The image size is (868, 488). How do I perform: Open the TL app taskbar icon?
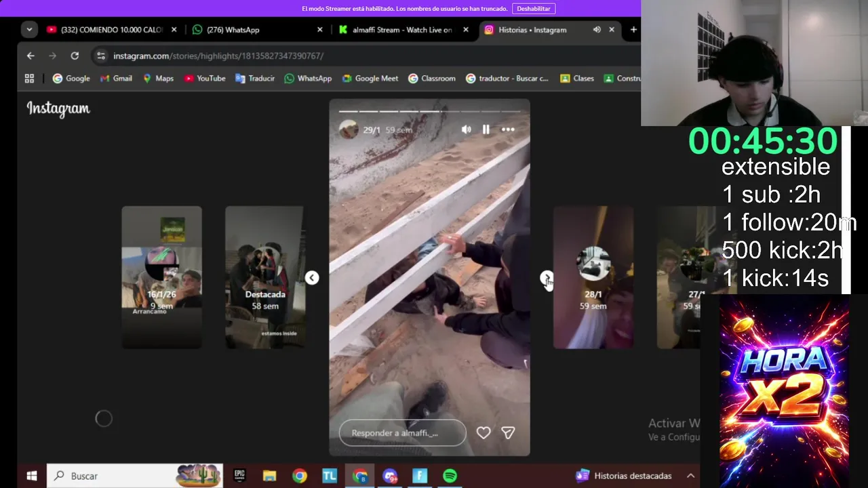tap(330, 476)
